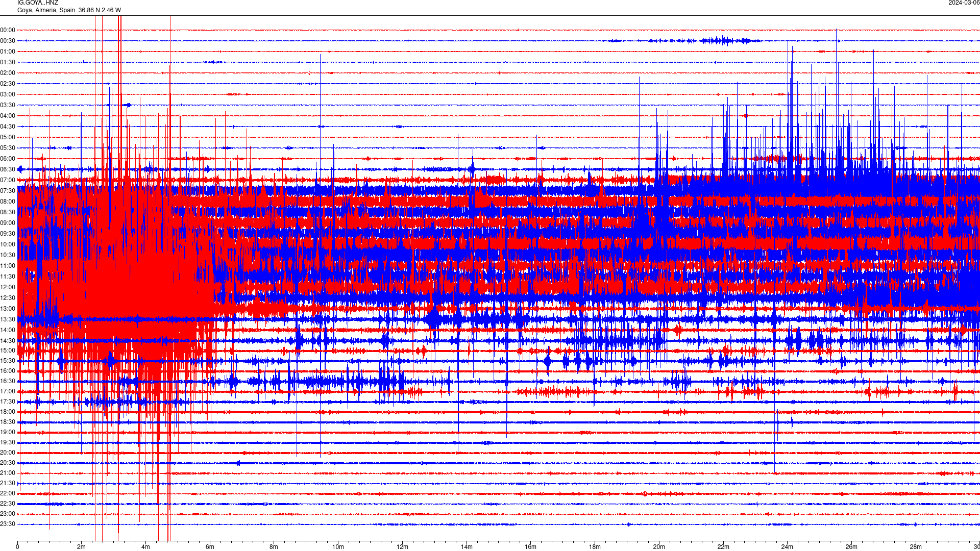980x551 pixels.
Task: Select the 23:00 row time label
Action: pyautogui.click(x=8, y=514)
